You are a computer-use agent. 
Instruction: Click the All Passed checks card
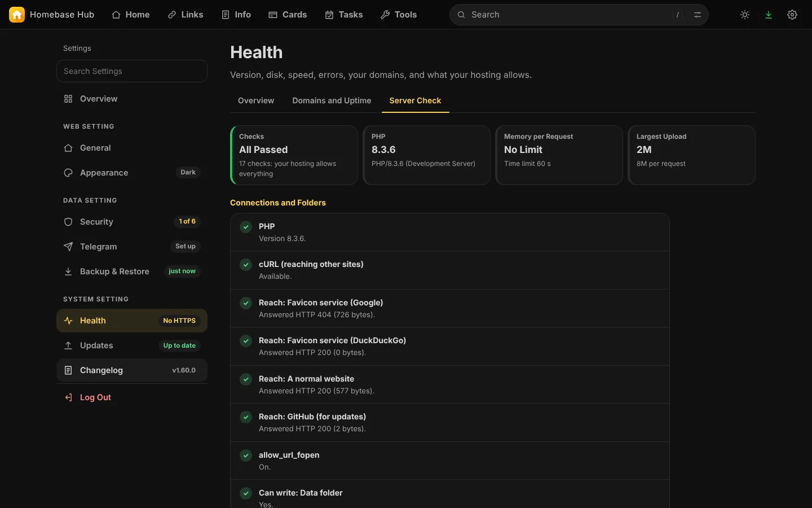click(x=294, y=155)
